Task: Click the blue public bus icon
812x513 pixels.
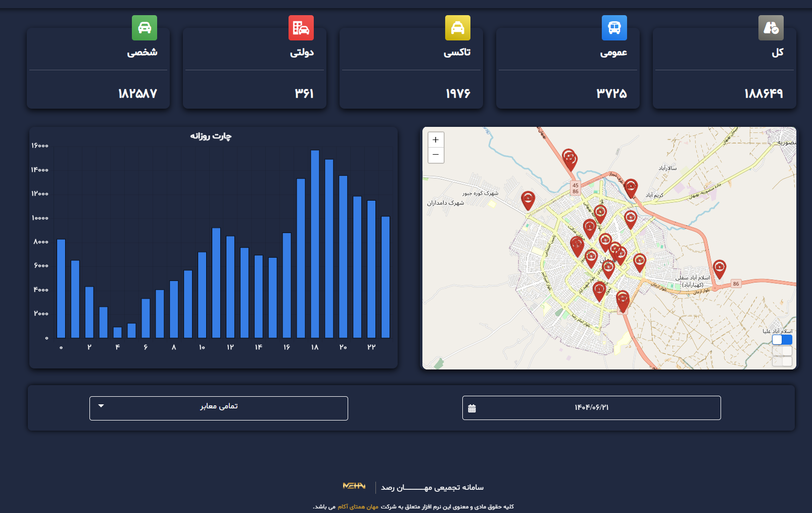Action: click(x=614, y=28)
